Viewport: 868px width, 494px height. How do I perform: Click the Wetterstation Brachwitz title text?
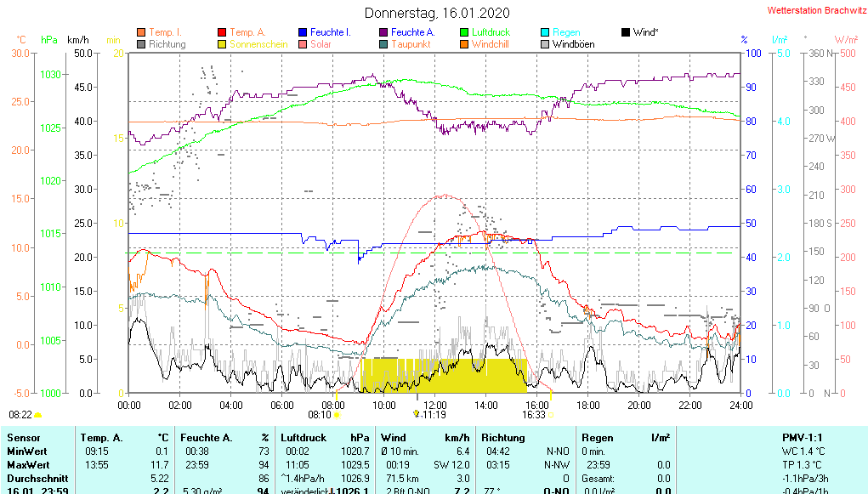pos(815,11)
